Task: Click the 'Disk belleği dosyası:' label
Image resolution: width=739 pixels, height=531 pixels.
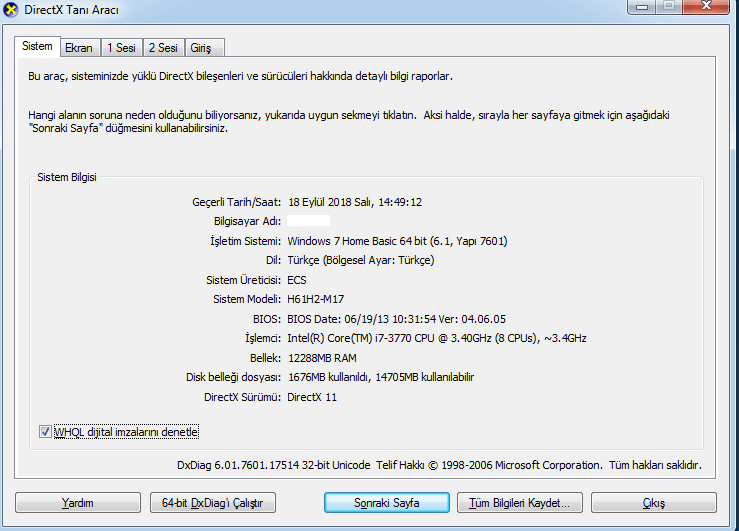Action: [x=233, y=377]
